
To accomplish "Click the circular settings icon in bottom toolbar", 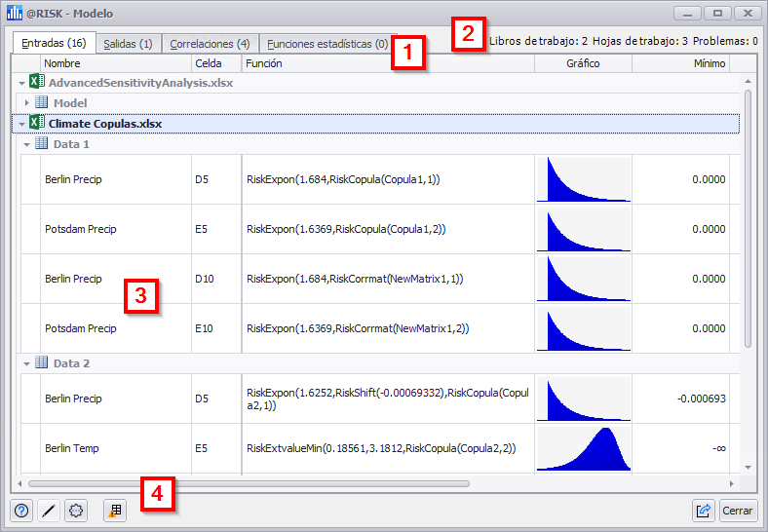I will pos(76,510).
